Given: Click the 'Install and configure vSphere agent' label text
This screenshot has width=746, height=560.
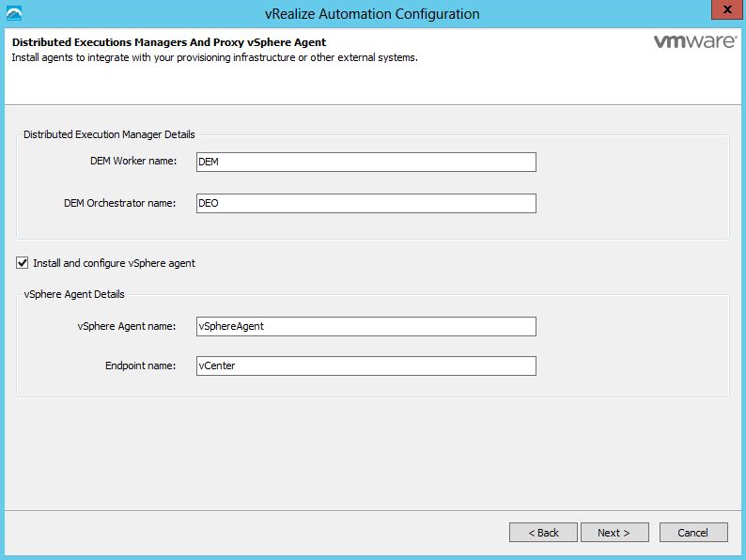Looking at the screenshot, I should (x=115, y=263).
